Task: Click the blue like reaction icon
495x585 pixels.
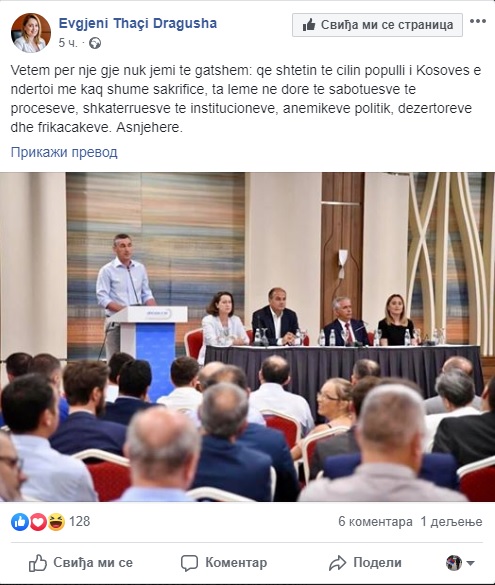Action: [20, 522]
